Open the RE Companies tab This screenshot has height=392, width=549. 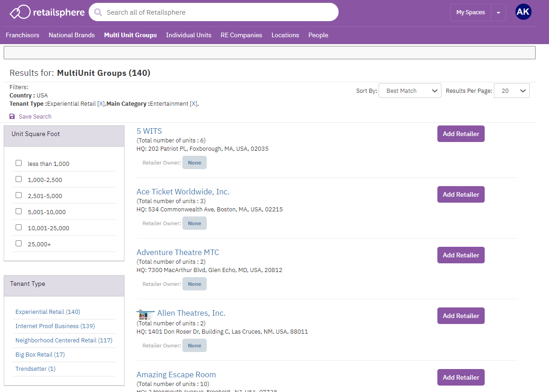tap(241, 35)
